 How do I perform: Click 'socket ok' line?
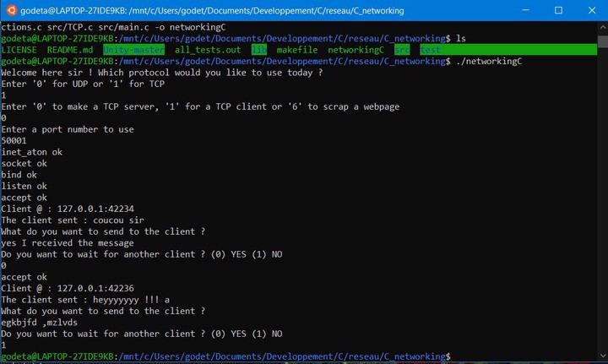(x=24, y=163)
